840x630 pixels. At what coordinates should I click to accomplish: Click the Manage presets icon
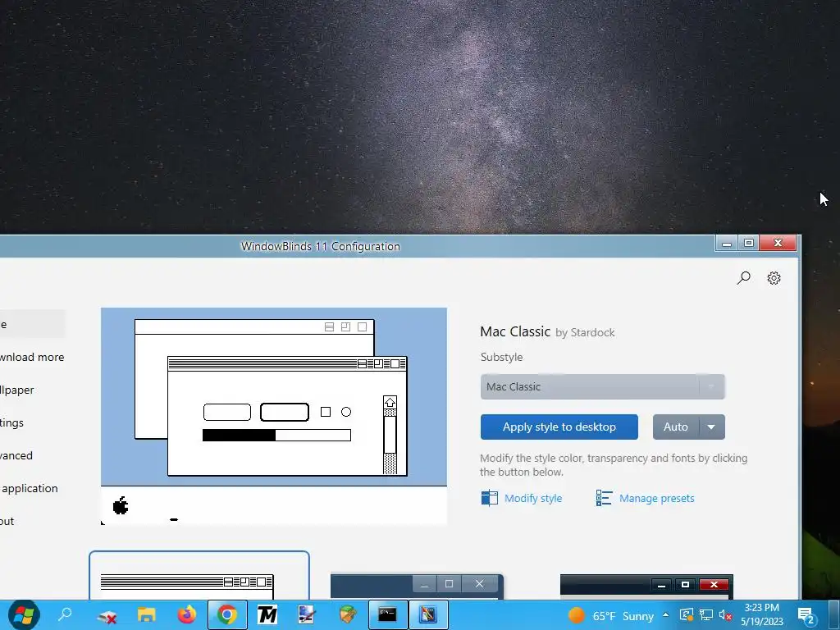[604, 498]
